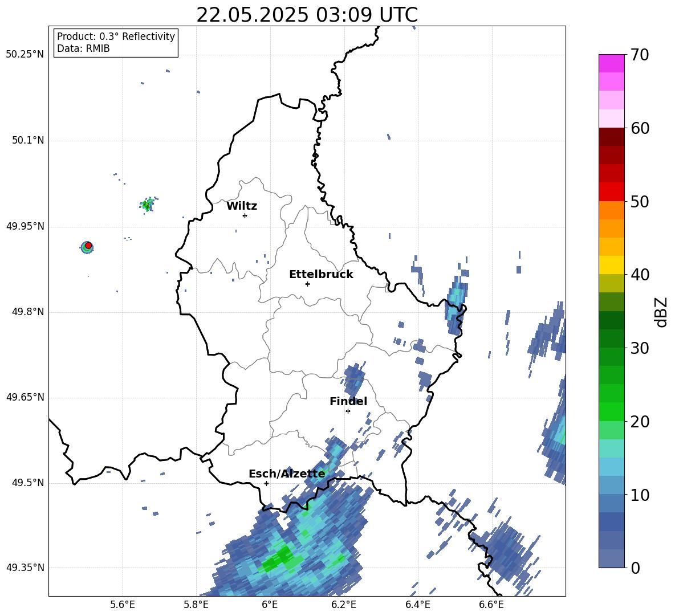Viewport: 675px width, 616px height.
Task: Click the cross marker at Ettelbruck
Action: pyautogui.click(x=307, y=284)
